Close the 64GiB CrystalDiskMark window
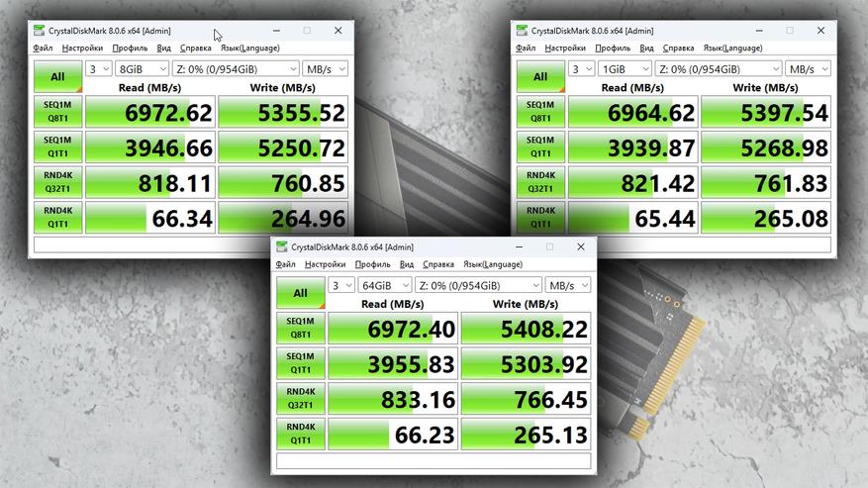 point(581,247)
